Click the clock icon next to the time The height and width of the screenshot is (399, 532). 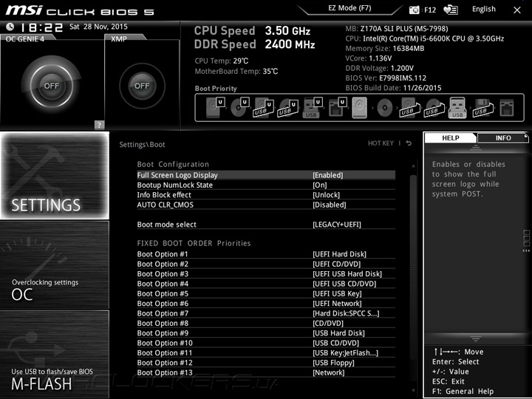click(x=10, y=27)
